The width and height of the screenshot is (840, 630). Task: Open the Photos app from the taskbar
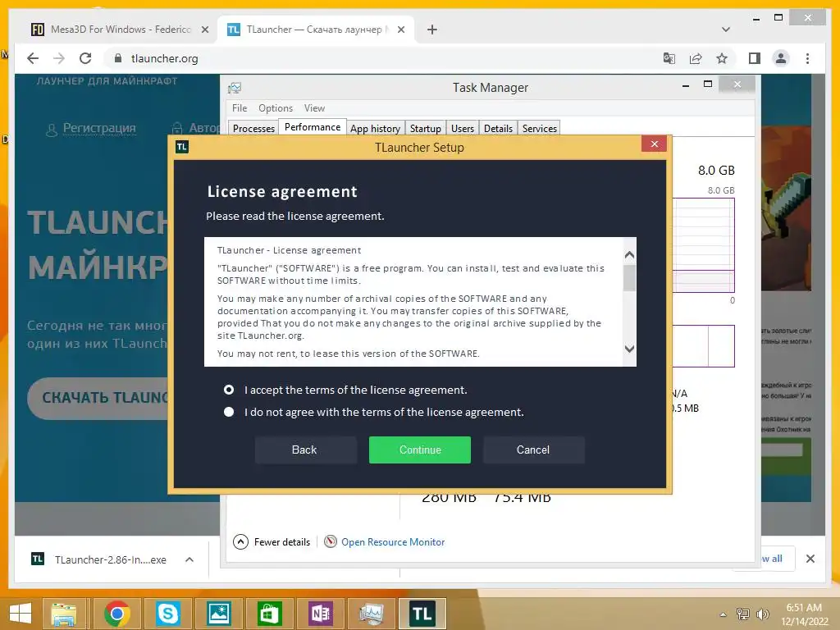click(x=218, y=614)
